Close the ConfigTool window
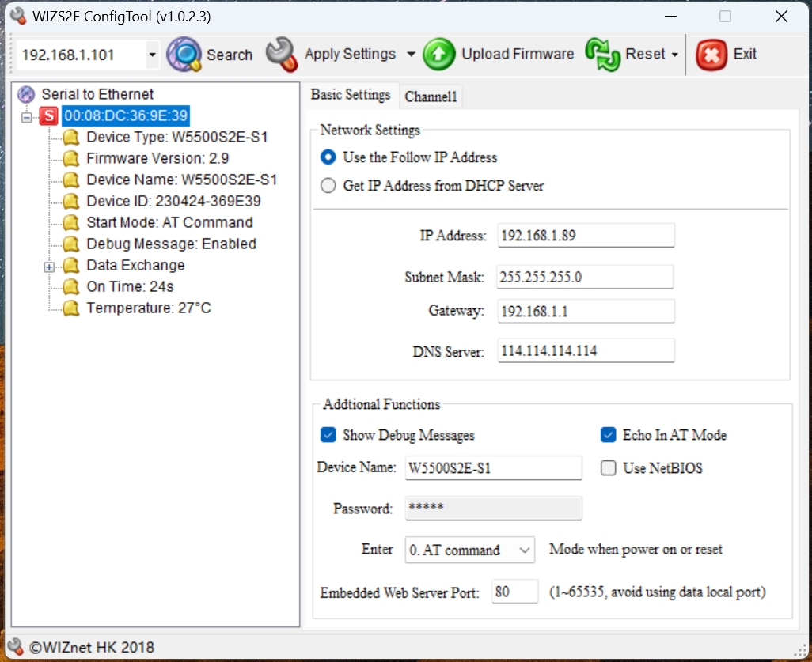This screenshot has height=662, width=812. [781, 16]
